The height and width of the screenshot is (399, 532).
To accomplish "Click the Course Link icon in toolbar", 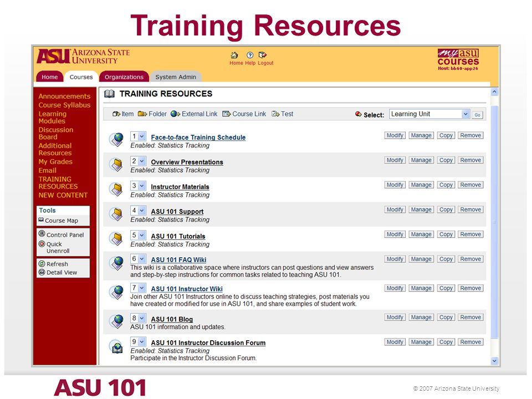I will click(x=226, y=114).
